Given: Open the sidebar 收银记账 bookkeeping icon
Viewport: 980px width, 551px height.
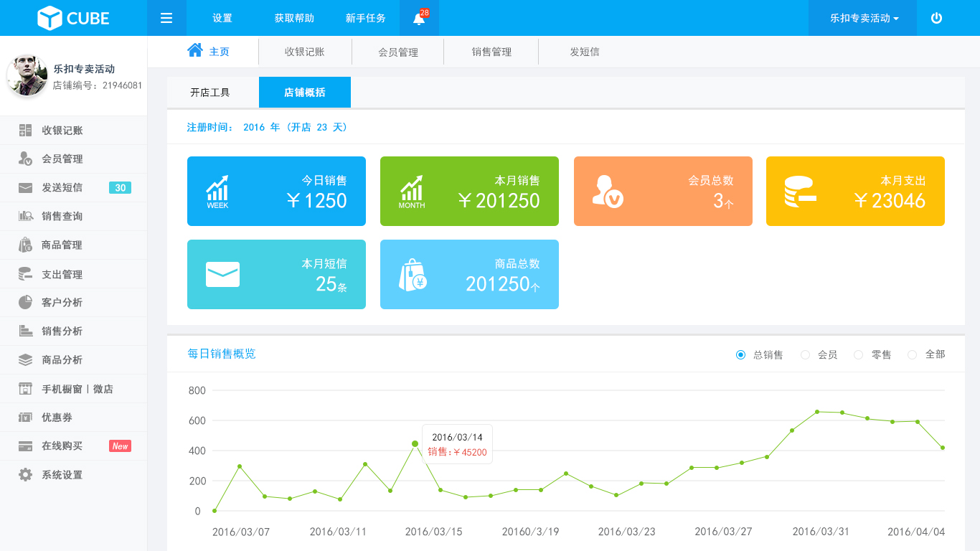Looking at the screenshot, I should [x=25, y=130].
